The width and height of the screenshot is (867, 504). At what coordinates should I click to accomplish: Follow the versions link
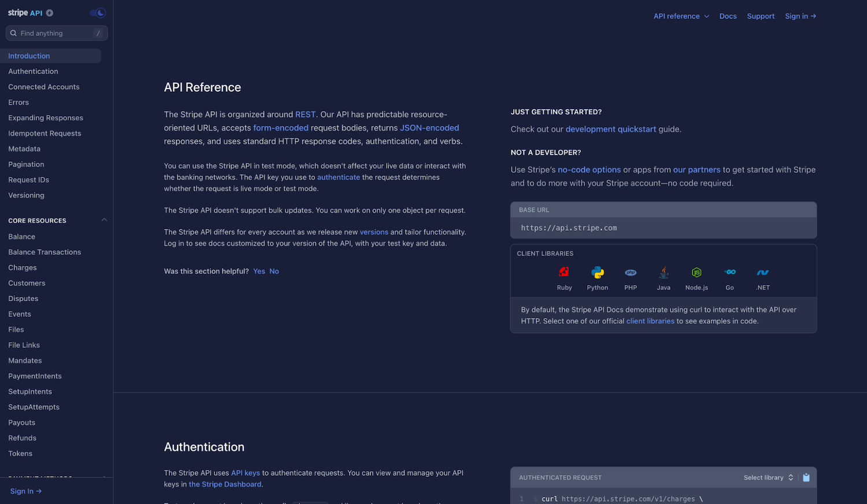tap(374, 232)
